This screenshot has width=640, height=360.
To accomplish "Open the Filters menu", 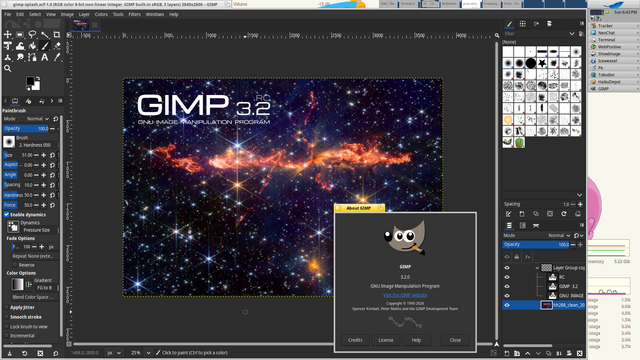I will (134, 14).
